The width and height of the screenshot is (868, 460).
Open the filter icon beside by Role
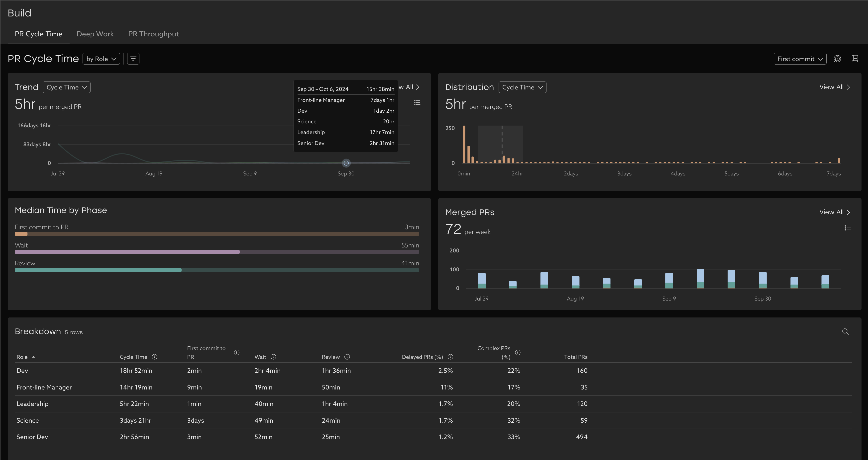[x=133, y=59]
